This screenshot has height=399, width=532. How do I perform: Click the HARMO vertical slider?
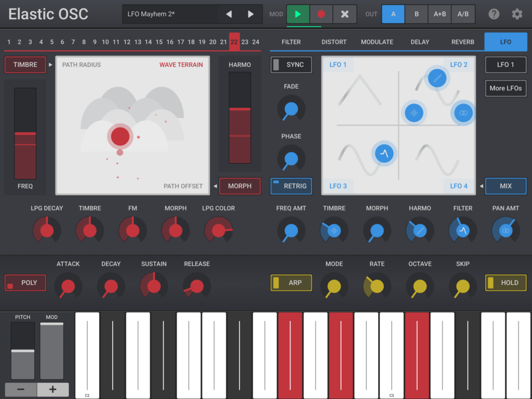pos(240,118)
